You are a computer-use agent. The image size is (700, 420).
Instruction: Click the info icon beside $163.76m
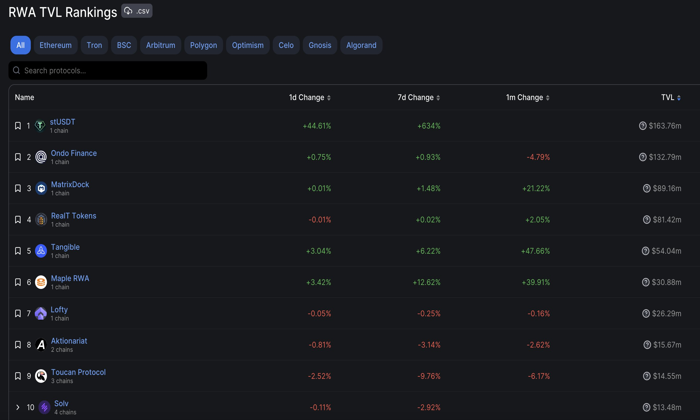[x=642, y=126]
